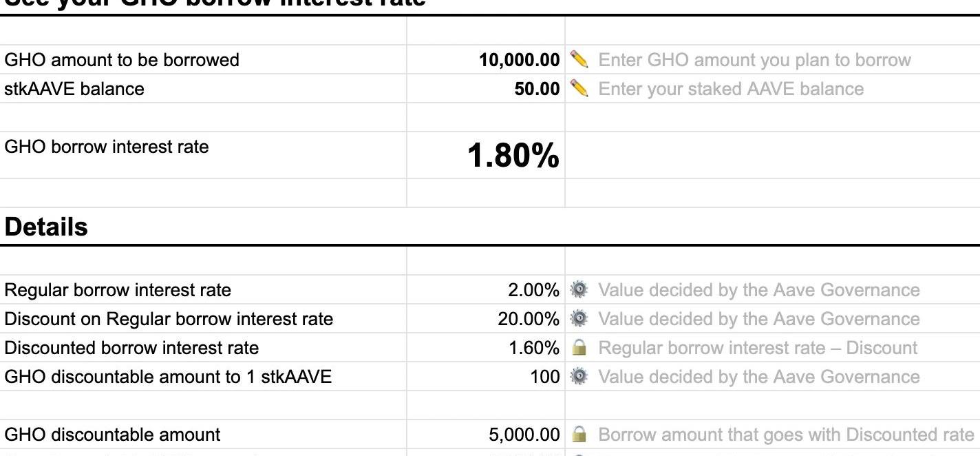
Task: Click 'Regular borrow interest rate – Discount' note
Action: pyautogui.click(x=757, y=348)
